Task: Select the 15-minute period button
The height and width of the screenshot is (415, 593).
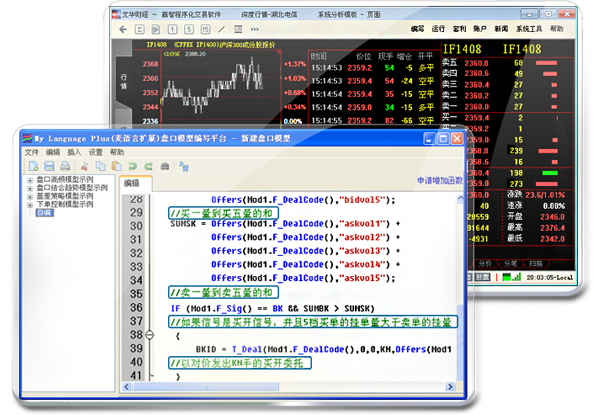Action: 205,30
